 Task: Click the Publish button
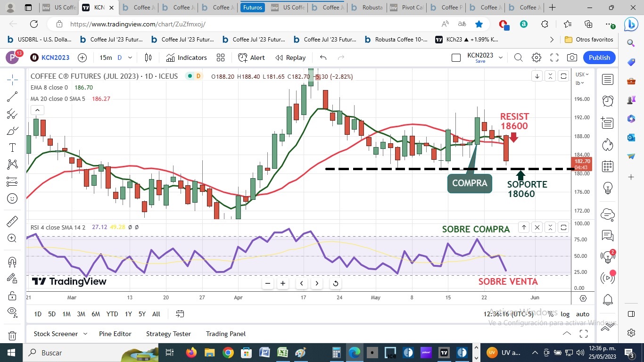[x=599, y=58]
